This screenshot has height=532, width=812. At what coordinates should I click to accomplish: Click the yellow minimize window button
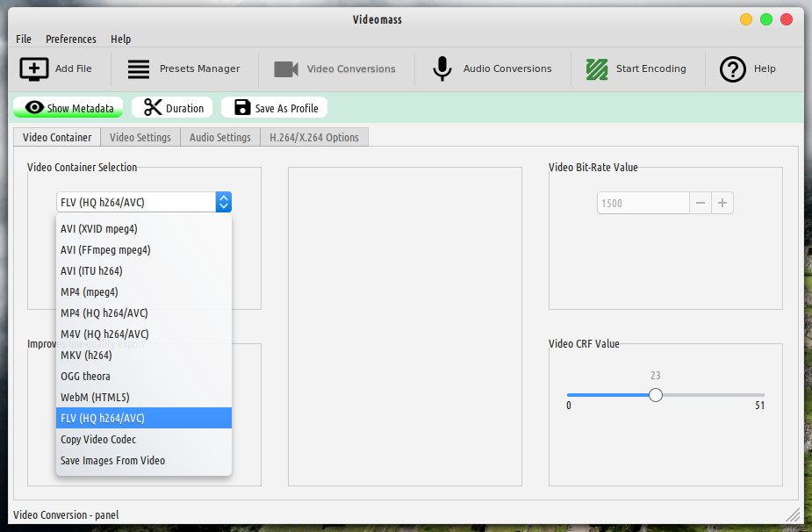(x=745, y=19)
